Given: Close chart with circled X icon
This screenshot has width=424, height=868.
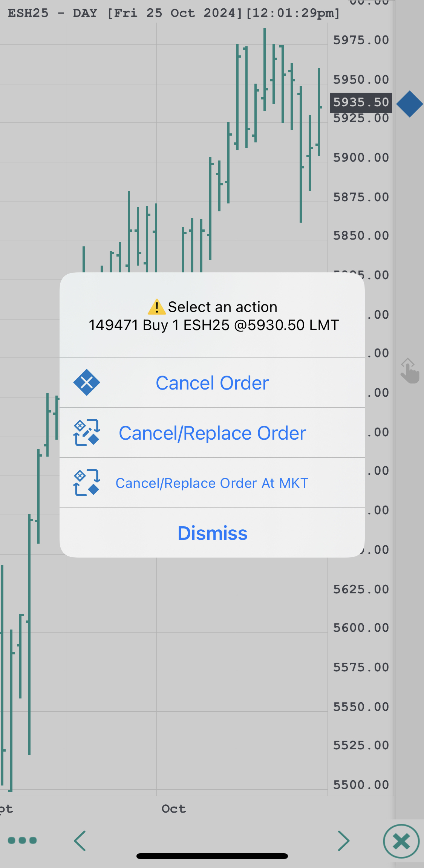Looking at the screenshot, I should [401, 841].
